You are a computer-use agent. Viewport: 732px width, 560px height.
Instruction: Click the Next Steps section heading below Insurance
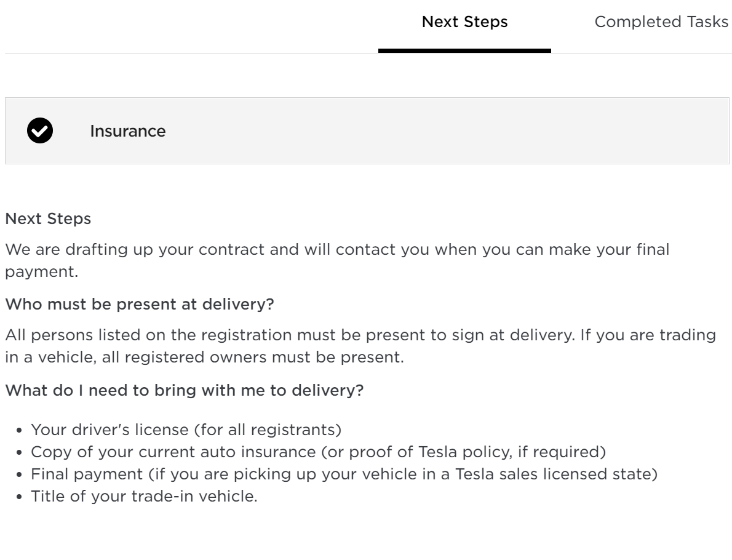point(48,218)
